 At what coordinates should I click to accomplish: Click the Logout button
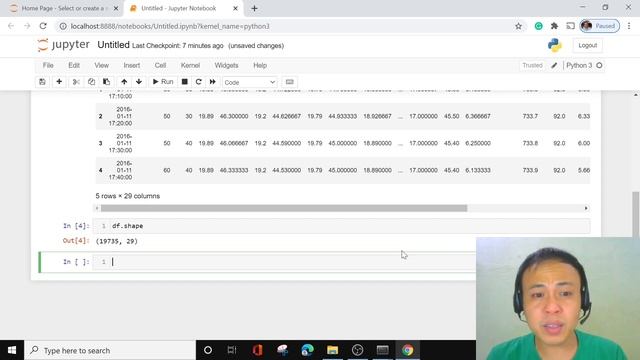pos(587,45)
